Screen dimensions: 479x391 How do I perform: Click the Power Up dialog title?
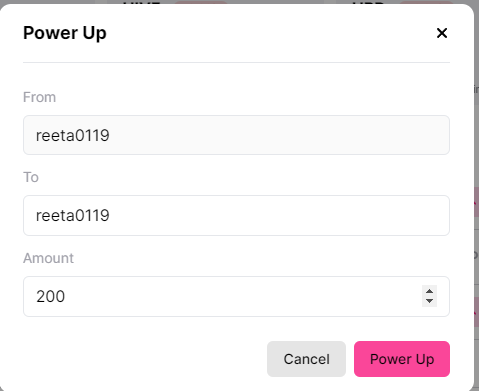coord(65,33)
